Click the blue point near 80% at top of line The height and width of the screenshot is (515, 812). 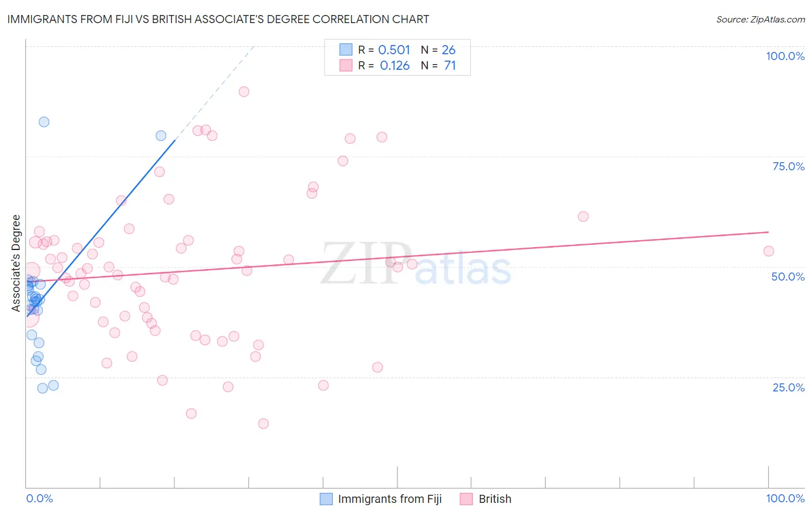161,136
